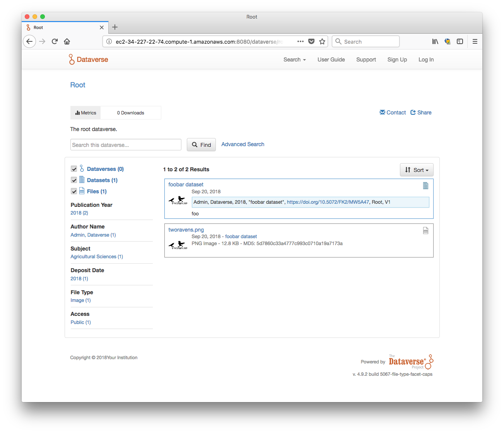Filter by Files type link
This screenshot has width=504, height=433.
(x=97, y=191)
